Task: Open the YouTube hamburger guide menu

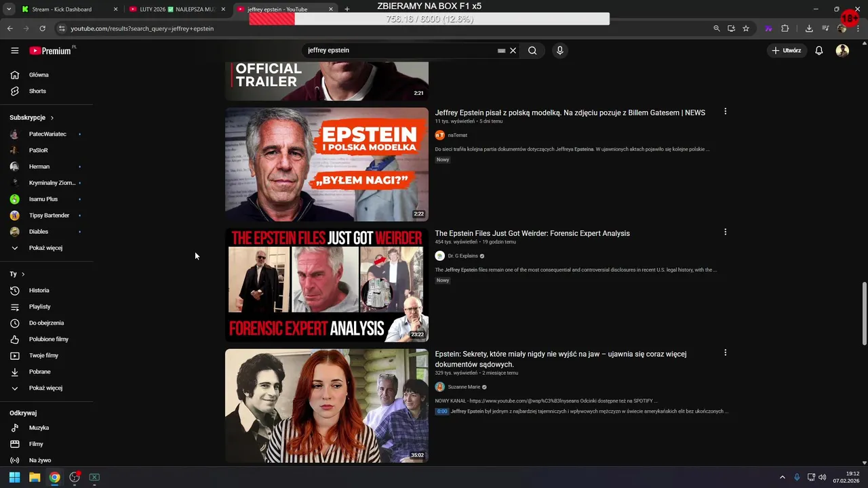Action: point(15,50)
